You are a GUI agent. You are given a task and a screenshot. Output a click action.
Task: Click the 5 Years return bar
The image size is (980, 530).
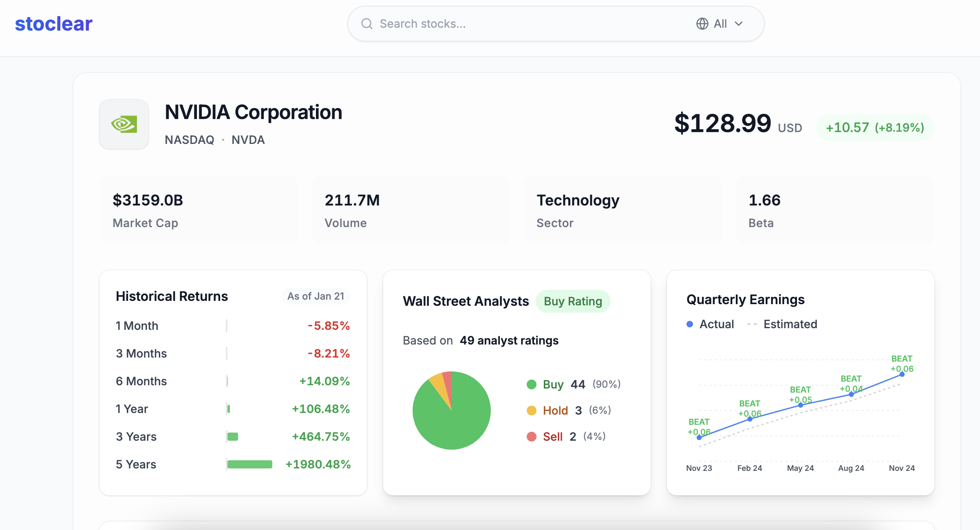pyautogui.click(x=250, y=464)
